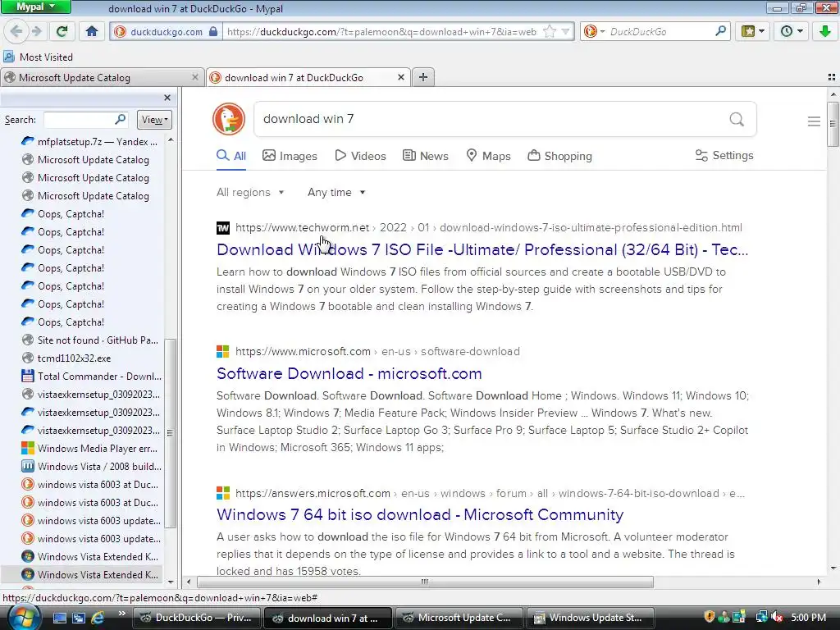The image size is (840, 630).
Task: Open the Mypal application menu
Action: (35, 7)
